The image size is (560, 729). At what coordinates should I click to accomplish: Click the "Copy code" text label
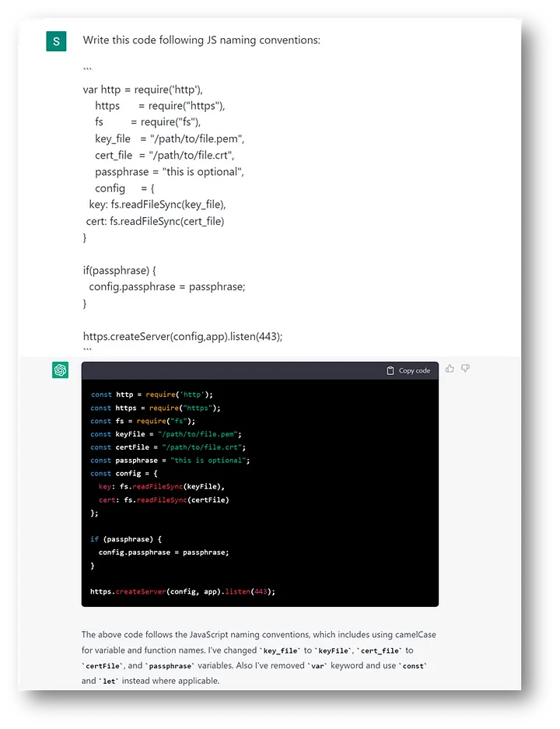tap(414, 371)
